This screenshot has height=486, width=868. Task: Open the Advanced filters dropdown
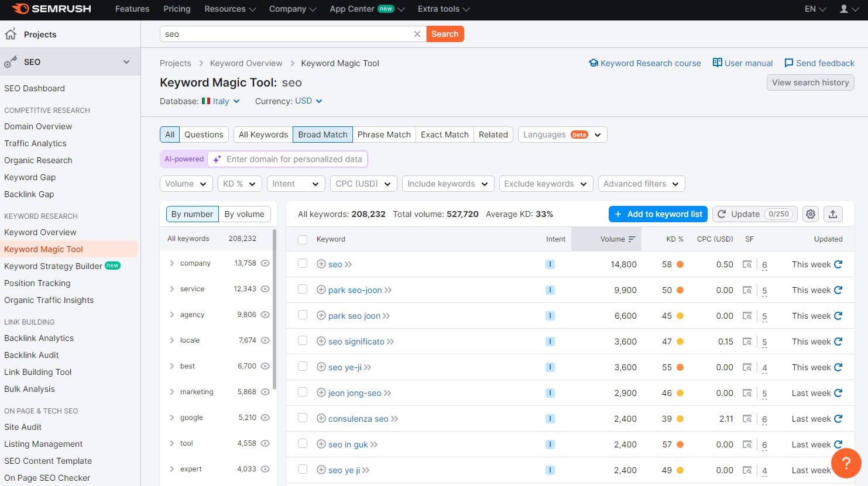click(x=641, y=184)
